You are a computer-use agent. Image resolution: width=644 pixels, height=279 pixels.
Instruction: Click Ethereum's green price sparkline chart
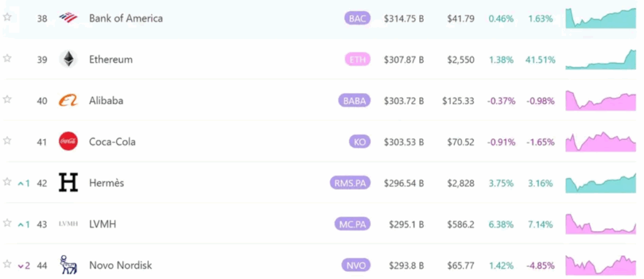pos(601,60)
